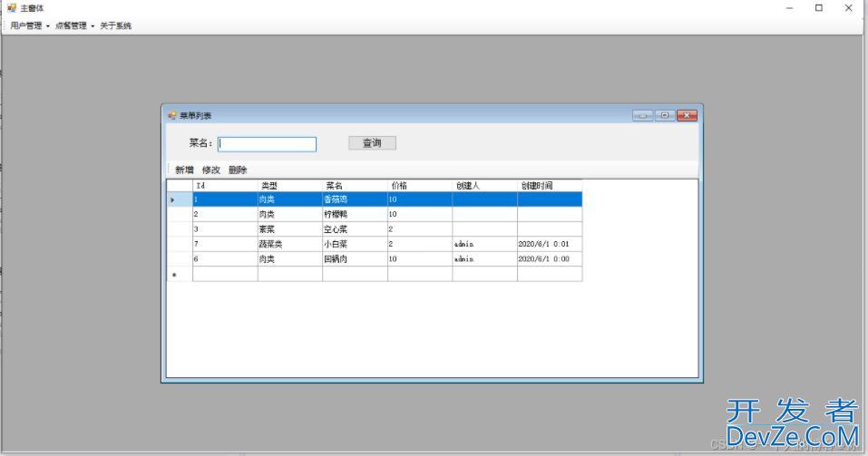Select the 回锅肉 cell

[355, 259]
